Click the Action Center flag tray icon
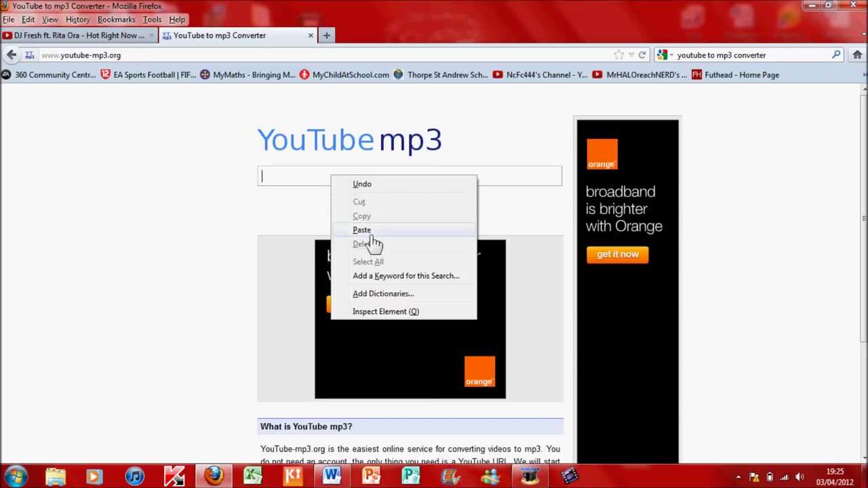Screen dimensions: 868x488 [754, 476]
